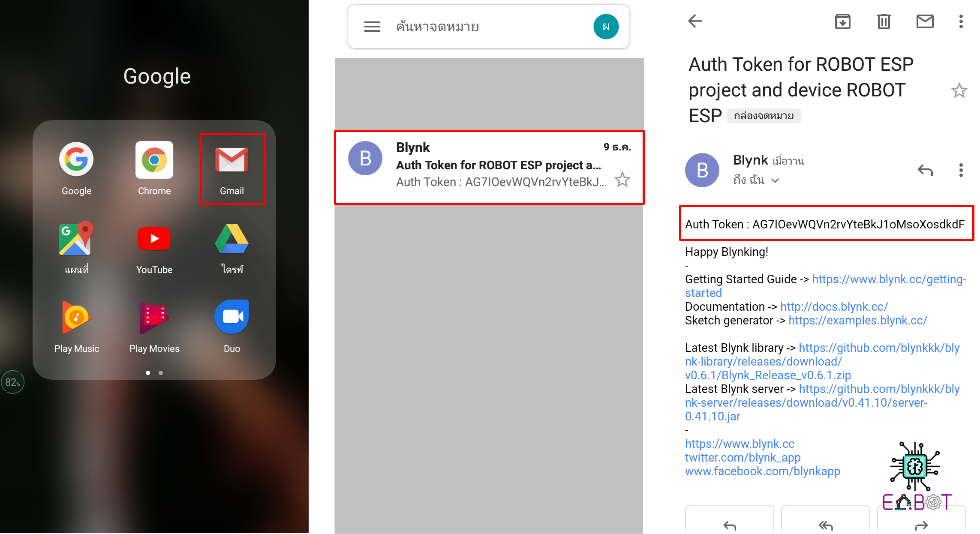Tap Blynk sender avatar in inbox list
Image resolution: width=980 pixels, height=534 pixels.
[x=365, y=158]
